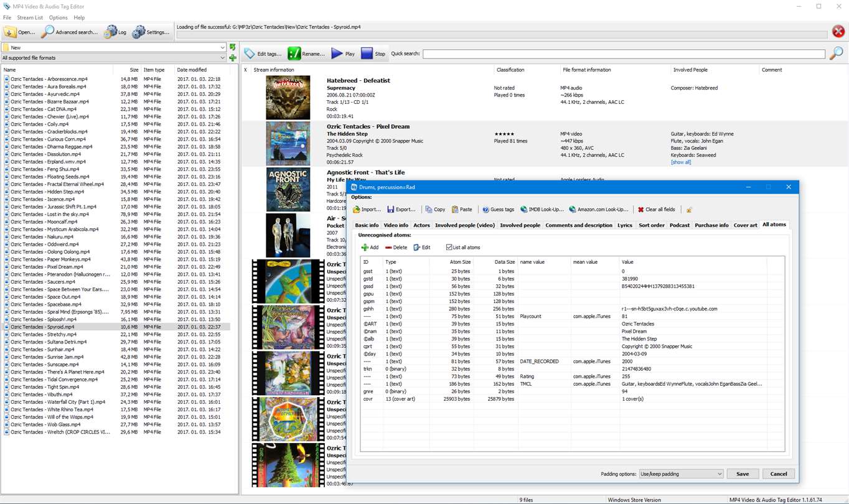Open Edit tags... in the stream toolbar
The width and height of the screenshot is (849, 504).
tap(263, 54)
